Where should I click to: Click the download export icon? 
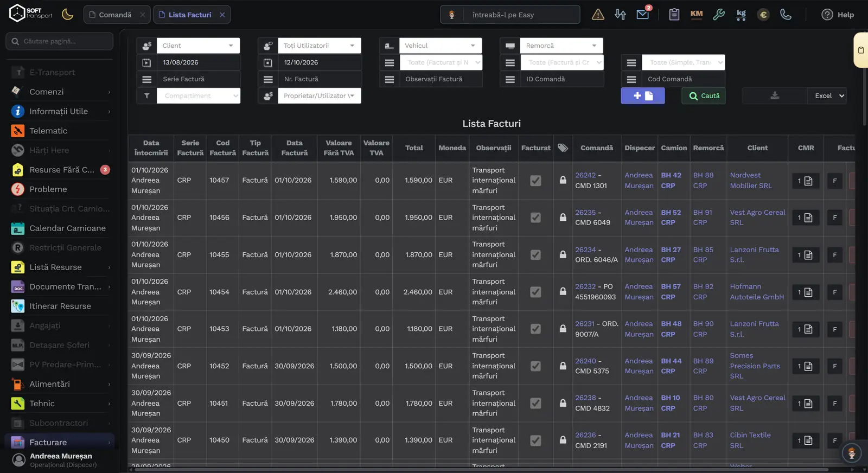(x=775, y=95)
